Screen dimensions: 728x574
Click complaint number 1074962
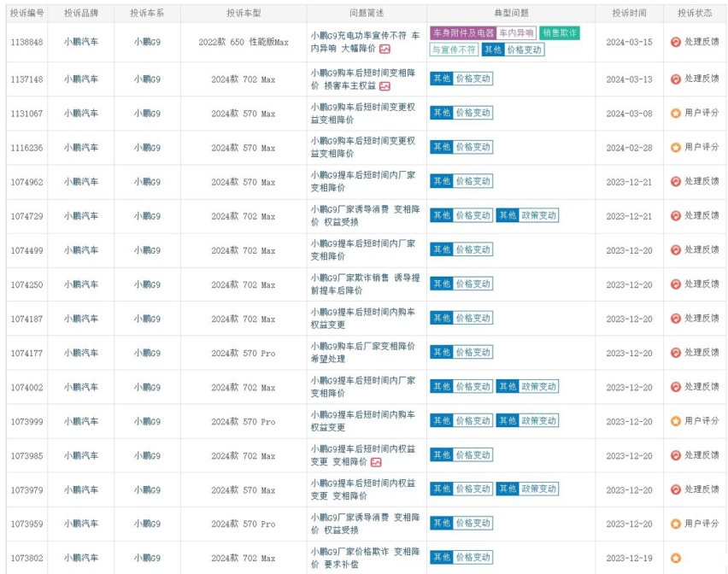click(x=27, y=182)
